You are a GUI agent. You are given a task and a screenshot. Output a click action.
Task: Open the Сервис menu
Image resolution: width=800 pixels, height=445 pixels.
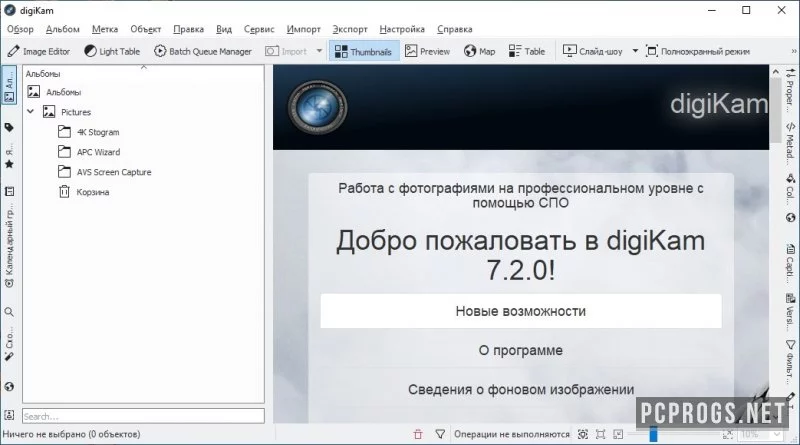259,29
